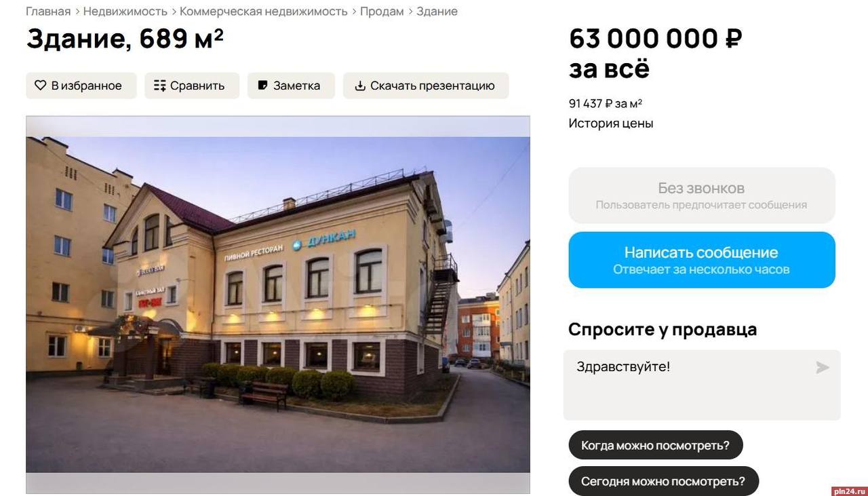
Task: Select the Продам breadcrumb
Action: click(382, 12)
